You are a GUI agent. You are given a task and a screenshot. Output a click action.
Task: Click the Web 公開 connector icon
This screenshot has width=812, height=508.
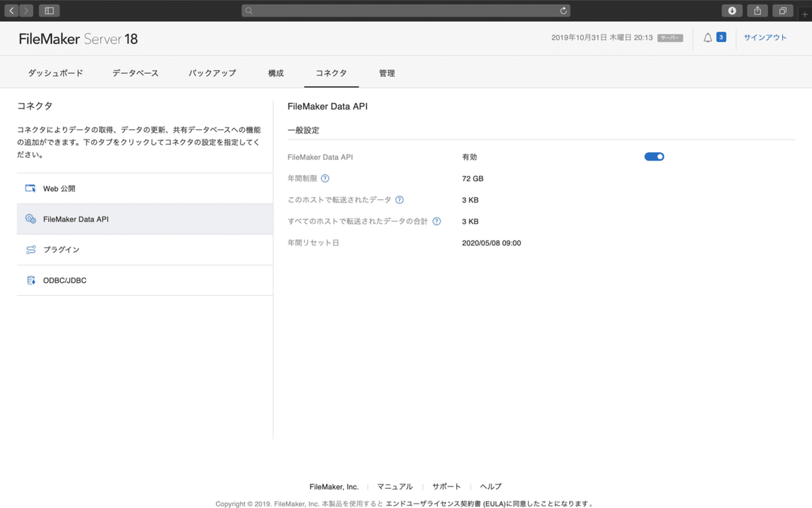30,188
